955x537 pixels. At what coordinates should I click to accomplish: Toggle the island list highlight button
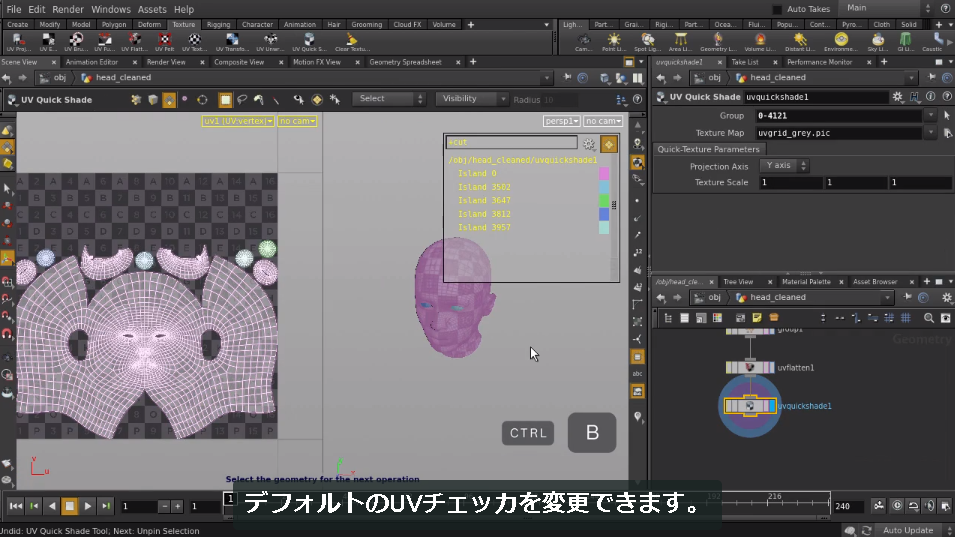pyautogui.click(x=608, y=144)
